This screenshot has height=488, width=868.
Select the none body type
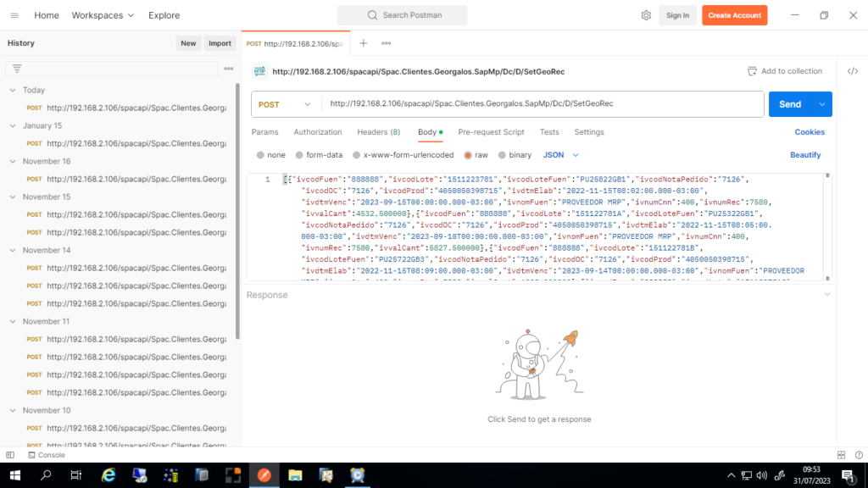260,156
